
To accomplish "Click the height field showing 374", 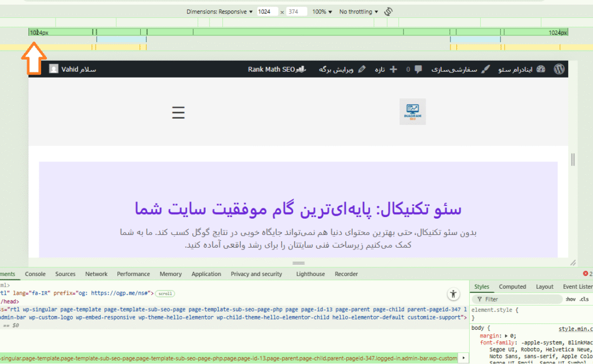I will tap(296, 12).
